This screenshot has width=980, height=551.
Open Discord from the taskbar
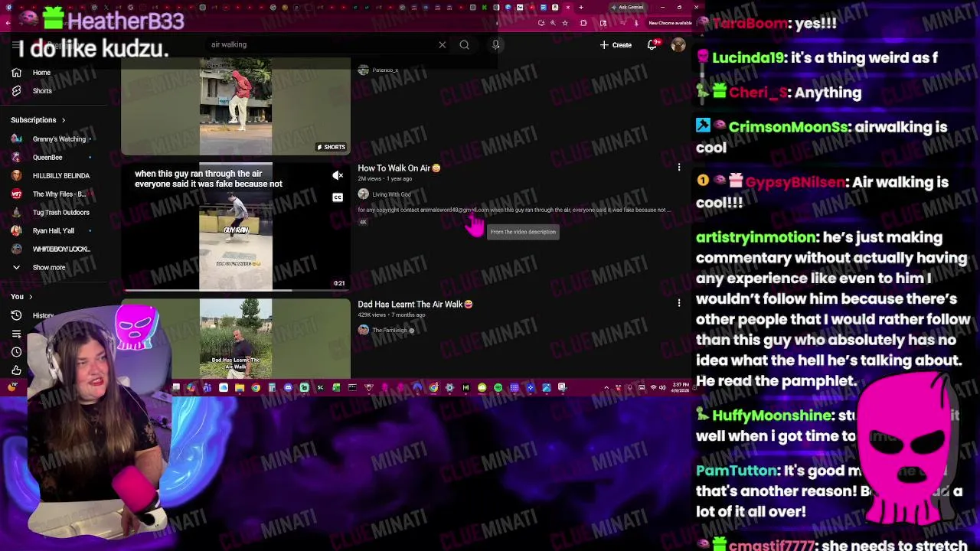click(288, 388)
